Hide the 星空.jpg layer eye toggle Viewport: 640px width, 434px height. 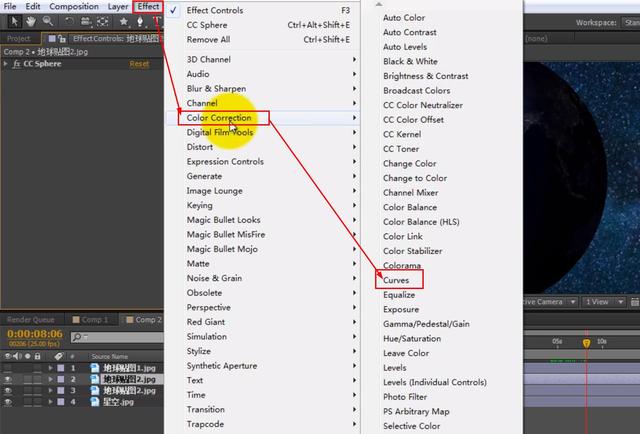pos(7,402)
